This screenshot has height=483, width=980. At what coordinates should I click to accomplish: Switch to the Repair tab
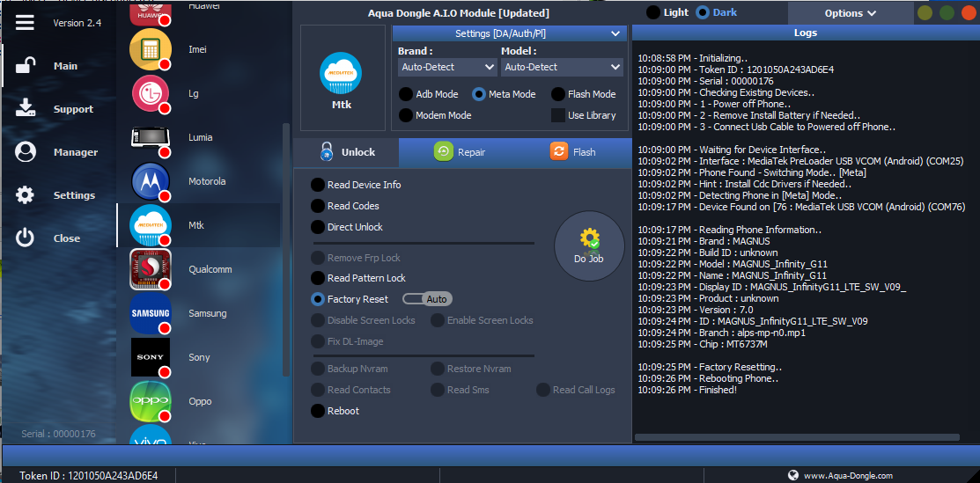tap(461, 152)
